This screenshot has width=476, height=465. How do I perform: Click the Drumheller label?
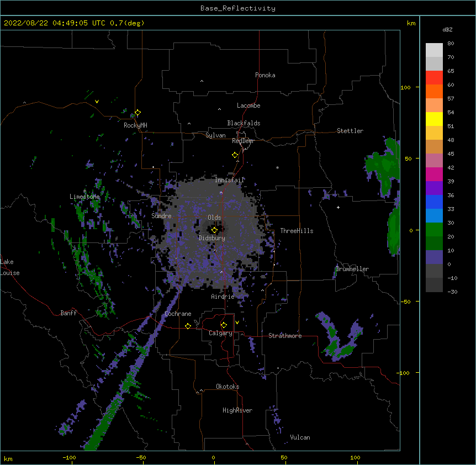[352, 269]
